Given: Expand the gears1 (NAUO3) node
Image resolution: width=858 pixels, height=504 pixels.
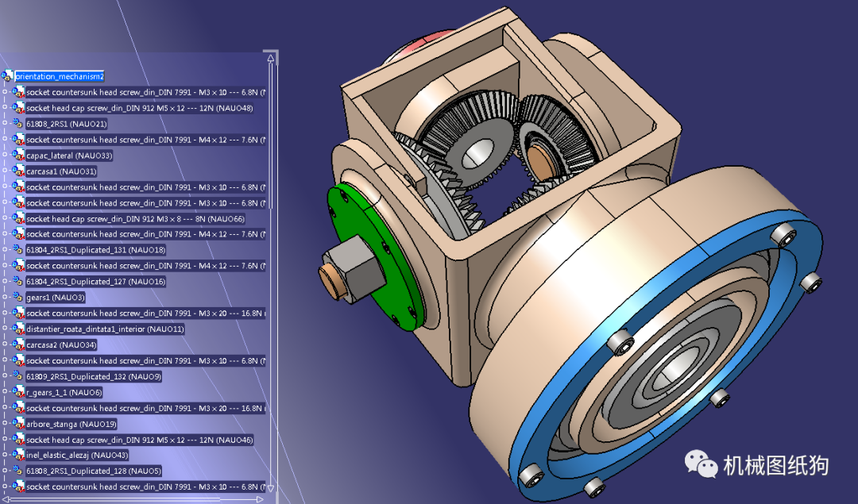Looking at the screenshot, I should tap(5, 298).
